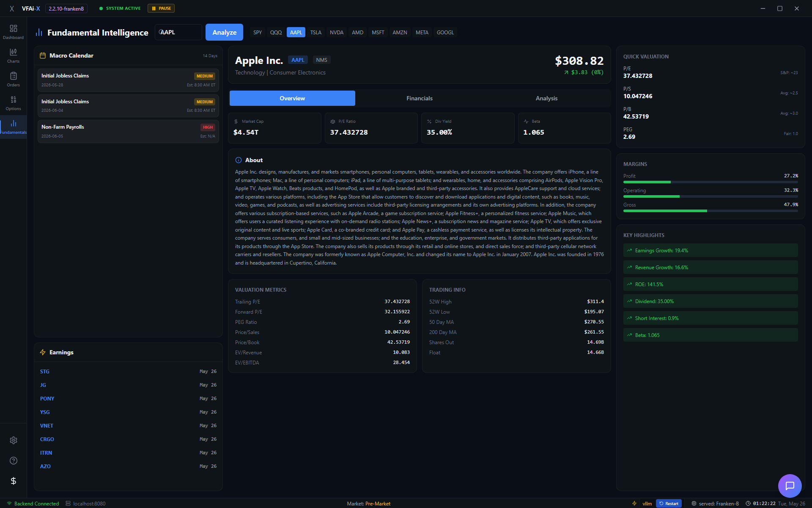Select the Initial Jobless Claims 2026-06-04 event
Viewport: 812px width, 508px height.
pos(128,106)
